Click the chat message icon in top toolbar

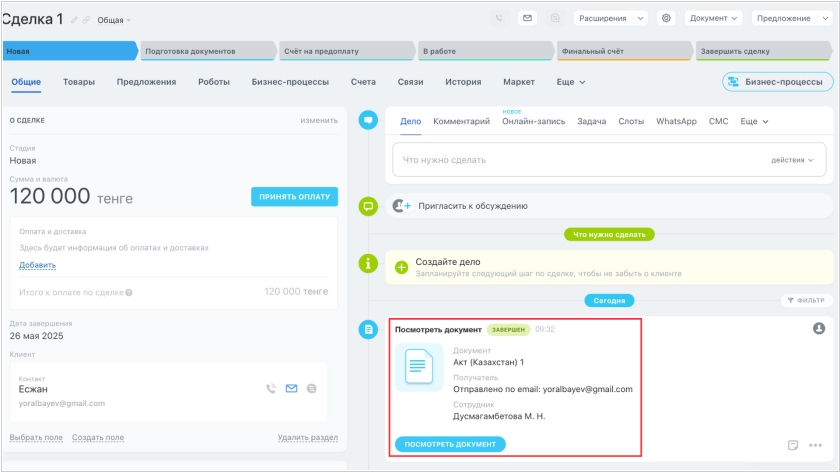[x=555, y=18]
